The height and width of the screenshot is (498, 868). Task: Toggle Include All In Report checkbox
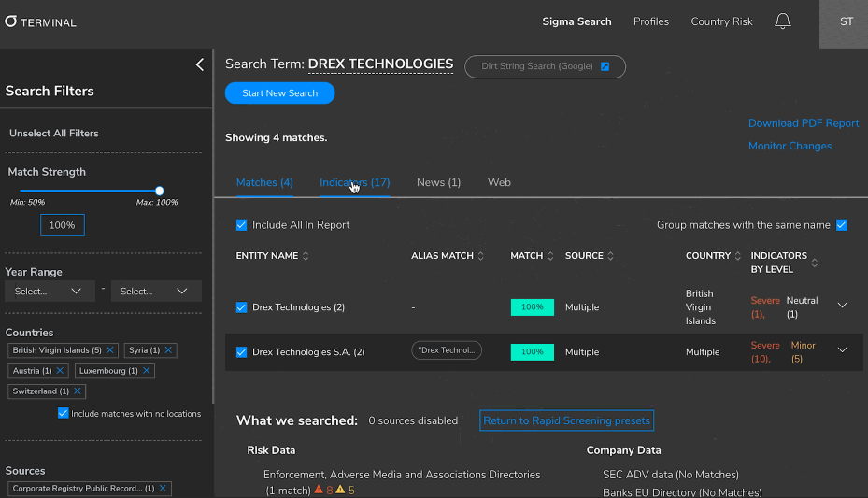[x=241, y=225]
